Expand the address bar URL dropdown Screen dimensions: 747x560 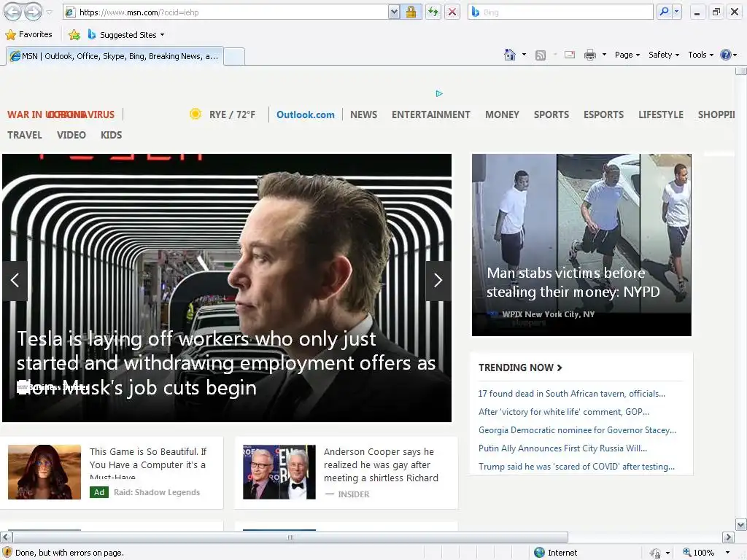coord(394,12)
